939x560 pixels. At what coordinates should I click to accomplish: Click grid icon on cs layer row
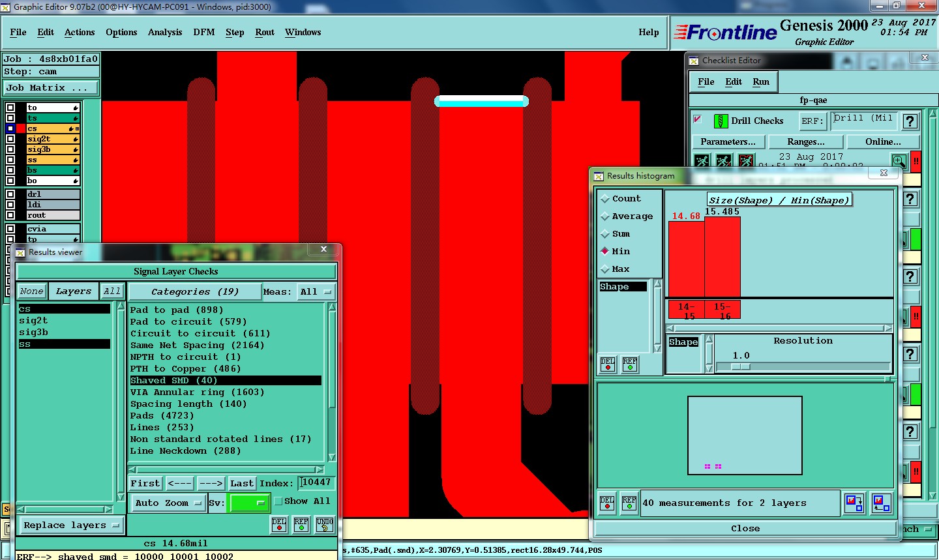point(78,128)
